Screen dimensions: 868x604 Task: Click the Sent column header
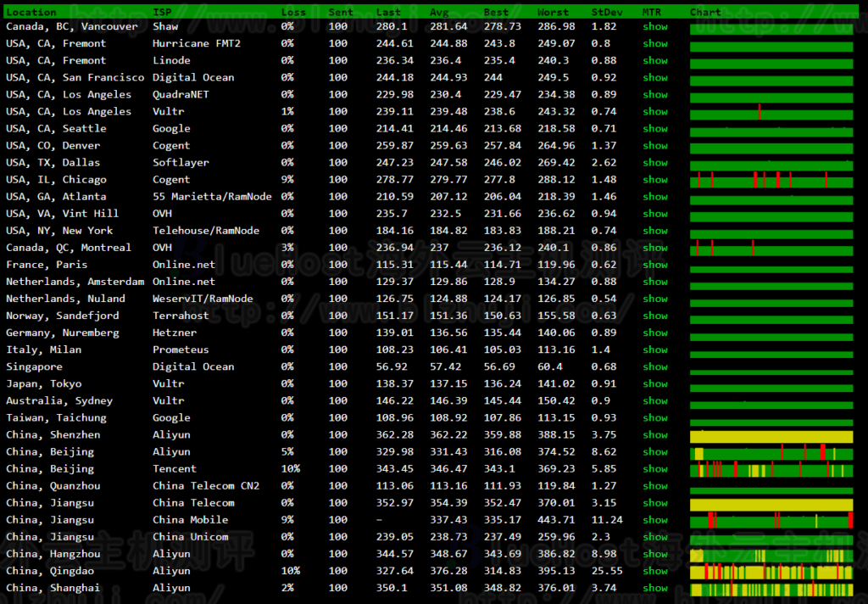(341, 12)
